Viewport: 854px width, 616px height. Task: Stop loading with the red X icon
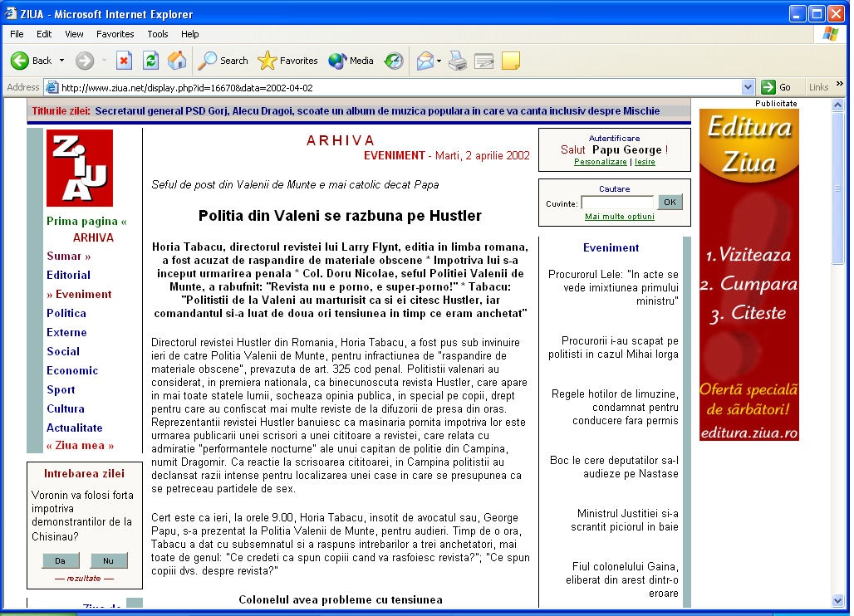coord(124,61)
